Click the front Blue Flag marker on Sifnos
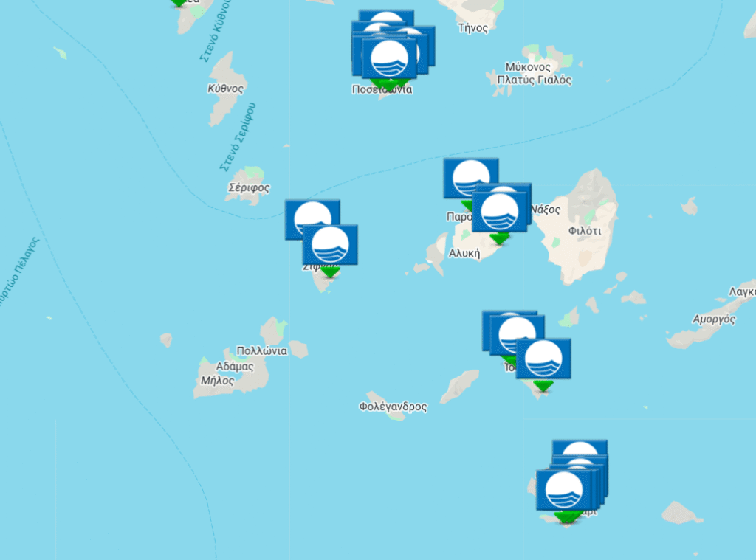The width and height of the screenshot is (756, 560). (330, 245)
